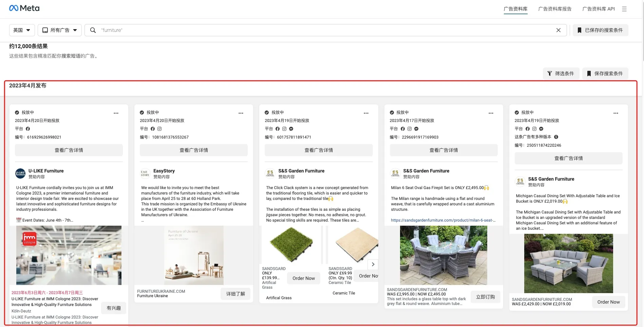The height and width of the screenshot is (327, 644).
Task: Open 已保存的搜索条件 button
Action: point(600,30)
